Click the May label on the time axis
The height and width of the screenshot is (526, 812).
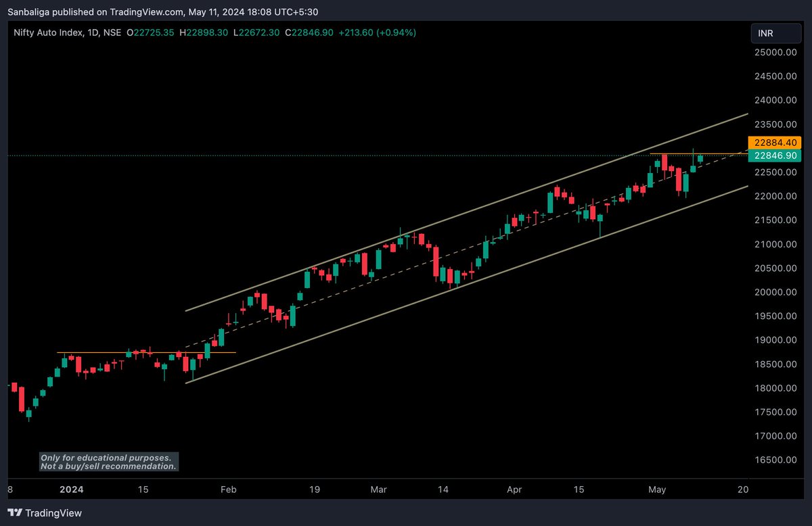point(658,489)
